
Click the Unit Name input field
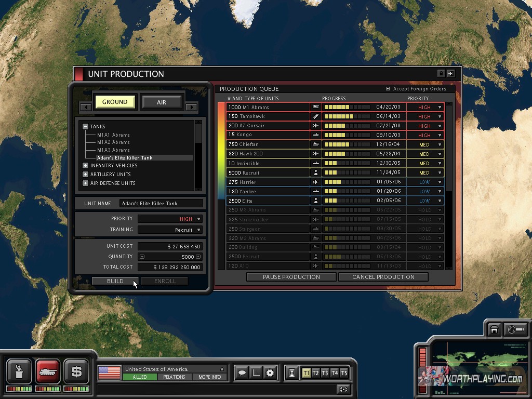pos(161,204)
